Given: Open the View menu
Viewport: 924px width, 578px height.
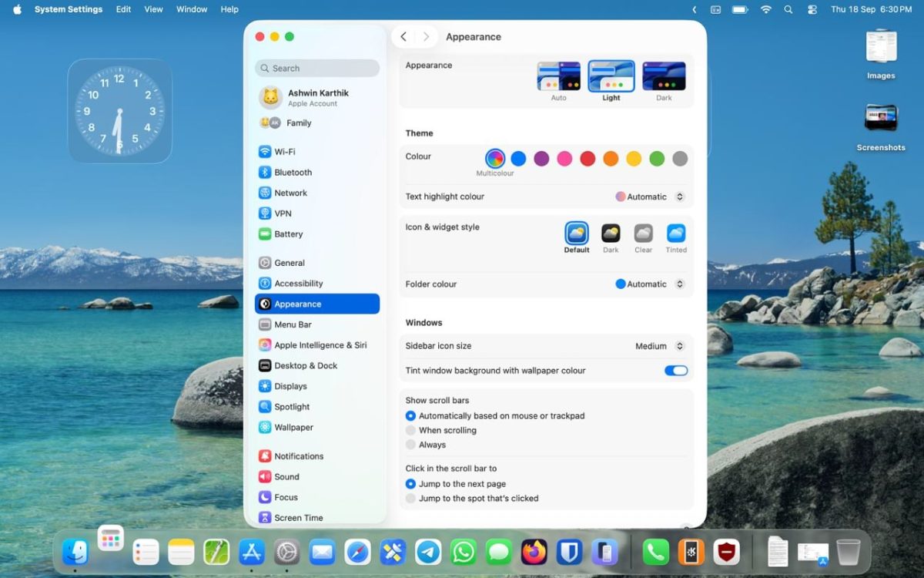Looking at the screenshot, I should click(x=154, y=9).
